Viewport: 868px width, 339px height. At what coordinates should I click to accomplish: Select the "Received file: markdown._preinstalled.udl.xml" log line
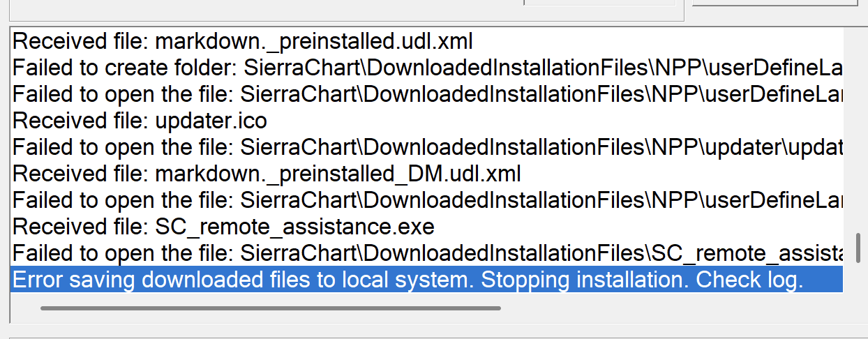(x=243, y=41)
